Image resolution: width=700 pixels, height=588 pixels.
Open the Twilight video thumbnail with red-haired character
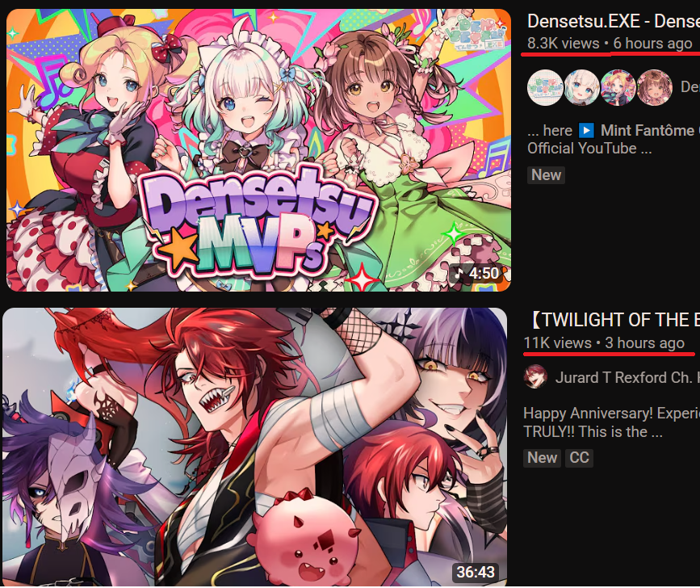coord(254,447)
